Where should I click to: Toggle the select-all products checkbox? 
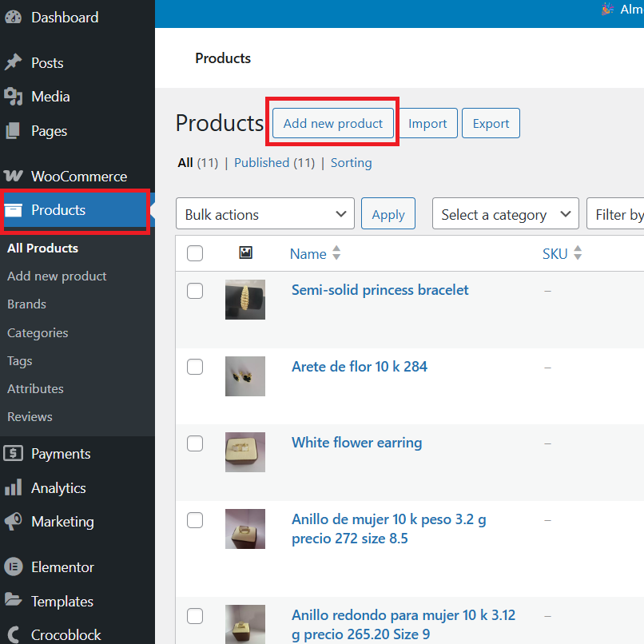[195, 253]
